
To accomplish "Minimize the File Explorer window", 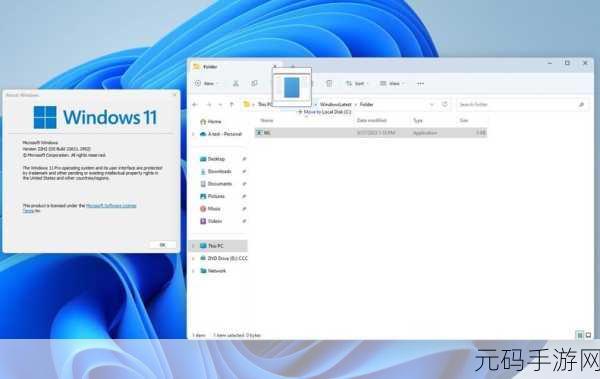I will point(549,63).
